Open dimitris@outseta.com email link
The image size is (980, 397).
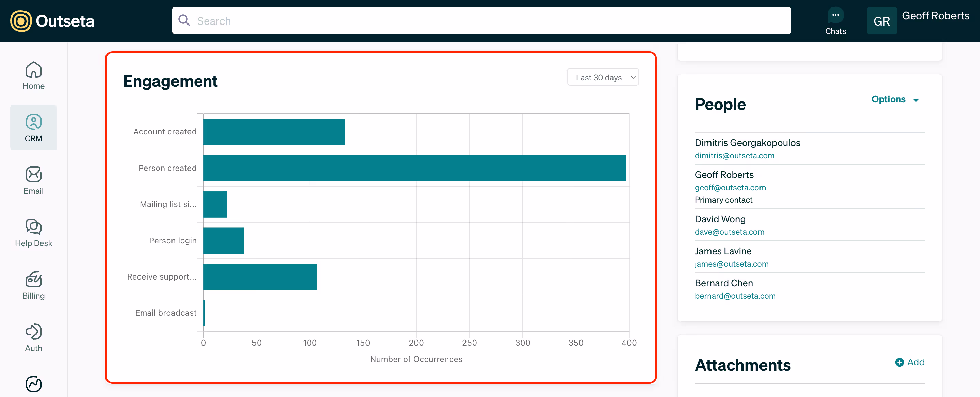[734, 155]
